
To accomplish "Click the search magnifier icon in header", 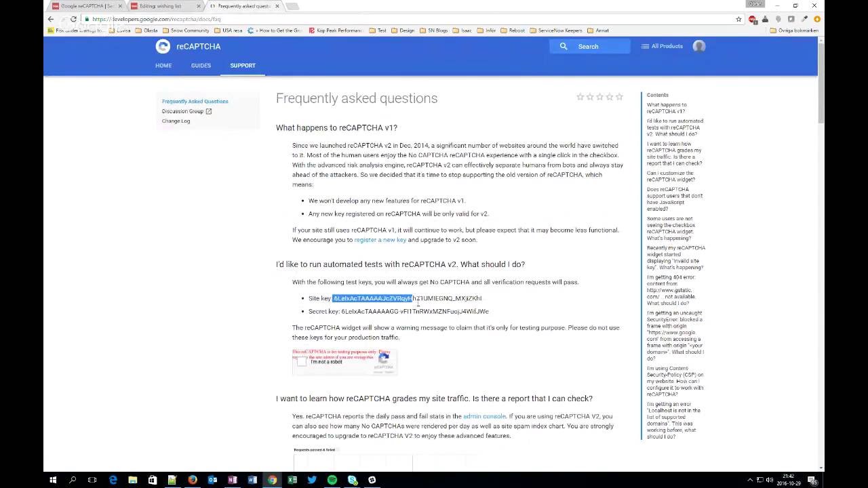I will (x=563, y=46).
